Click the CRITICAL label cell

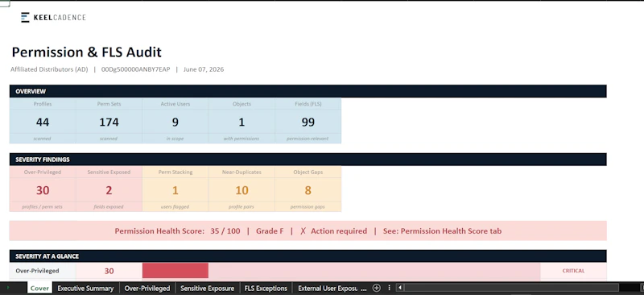(x=573, y=271)
